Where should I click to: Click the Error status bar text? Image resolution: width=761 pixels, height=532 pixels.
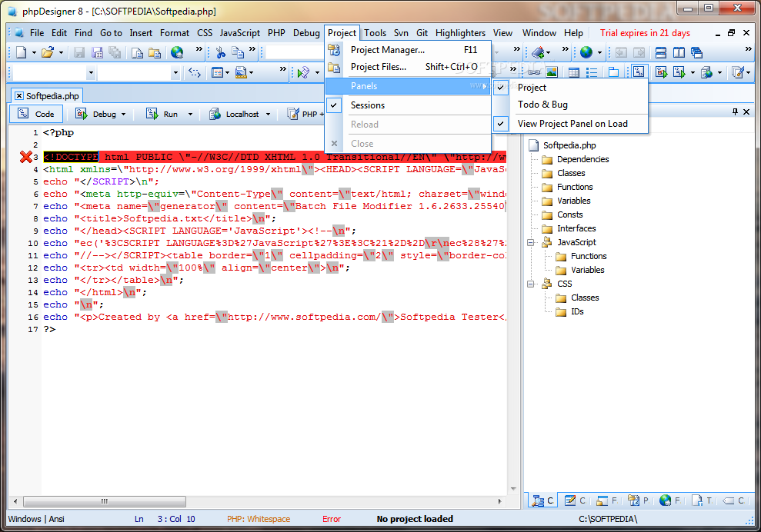(x=332, y=519)
